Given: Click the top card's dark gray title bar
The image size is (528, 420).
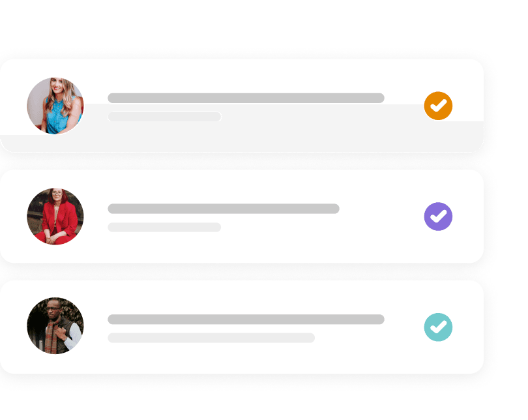Looking at the screenshot, I should click(246, 98).
